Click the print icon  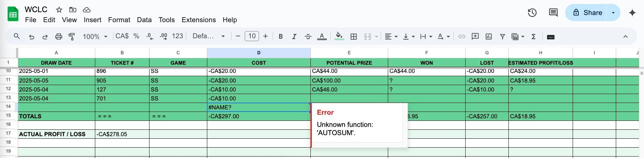[59, 36]
